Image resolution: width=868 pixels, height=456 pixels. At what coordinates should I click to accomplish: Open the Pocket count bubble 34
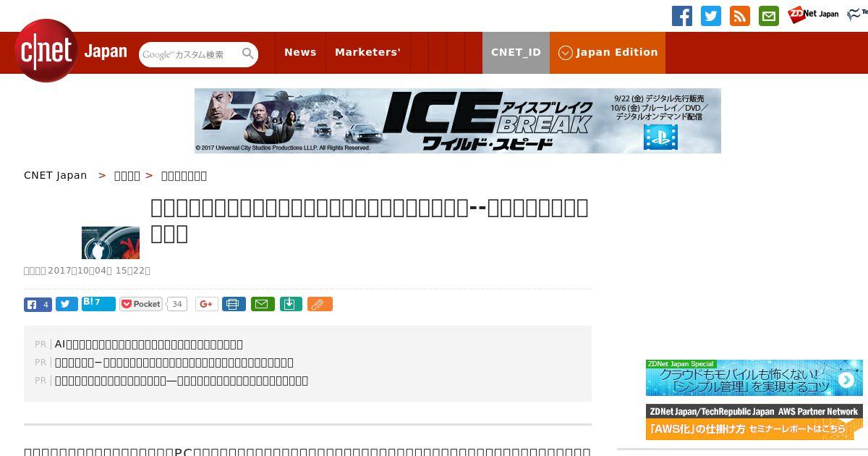coord(176,304)
